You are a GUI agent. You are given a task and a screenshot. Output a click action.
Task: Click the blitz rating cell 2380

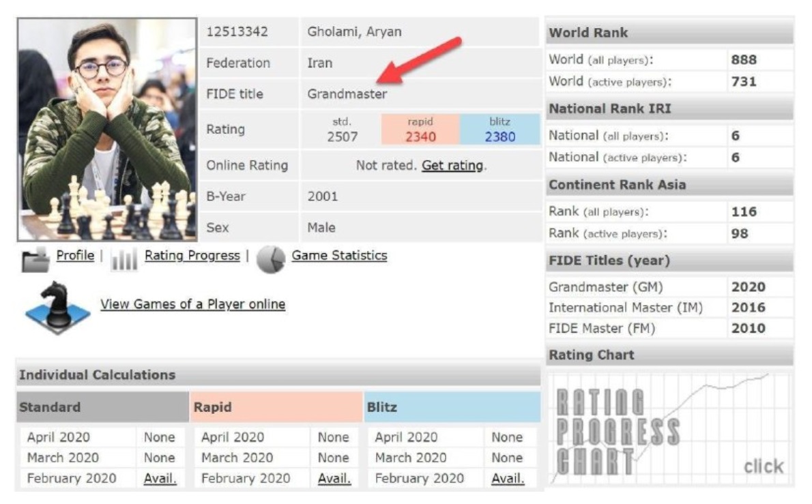[x=499, y=130]
